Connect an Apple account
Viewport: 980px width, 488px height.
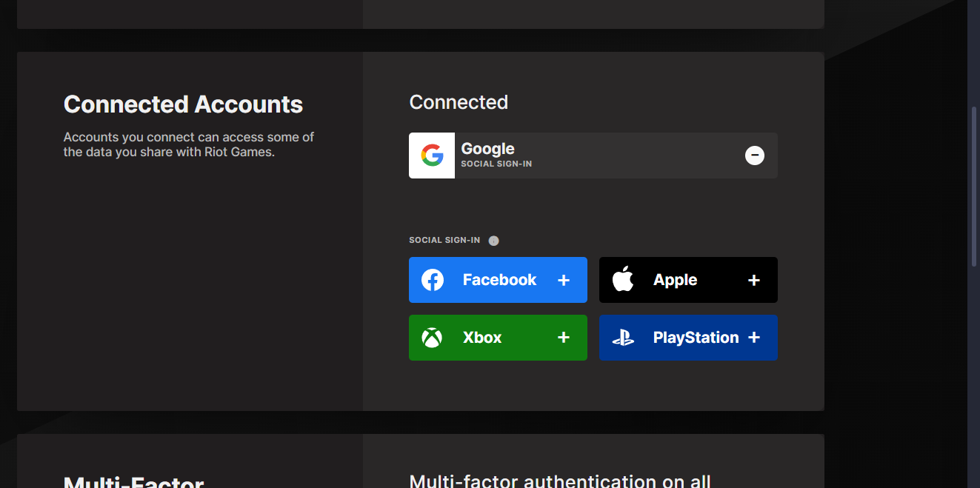(x=688, y=280)
